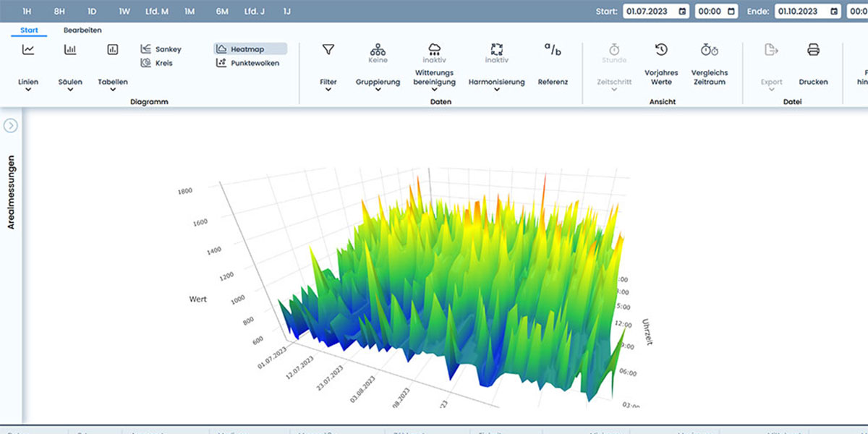Viewport: 868px width, 434px height.
Task: Select the Harmonisierung icon
Action: point(496,49)
